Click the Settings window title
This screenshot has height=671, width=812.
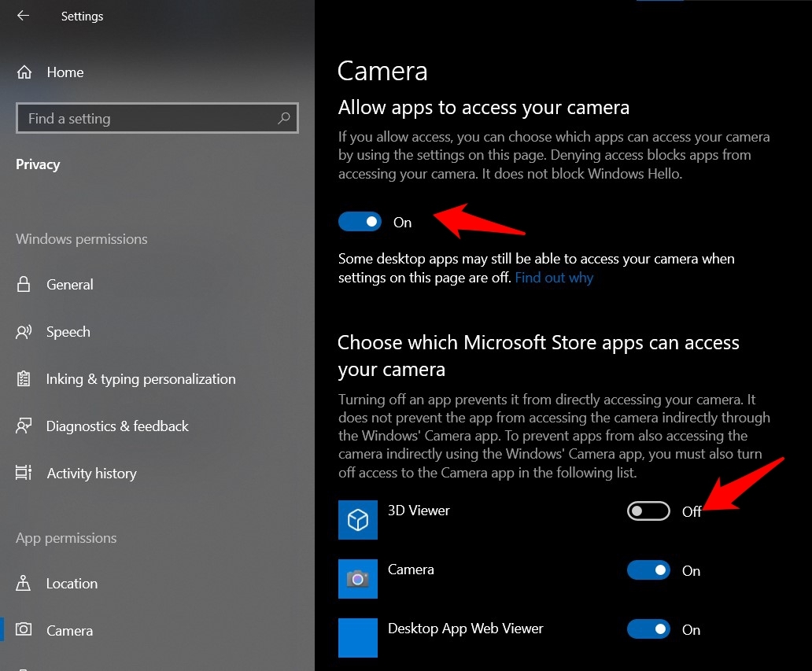pyautogui.click(x=83, y=17)
